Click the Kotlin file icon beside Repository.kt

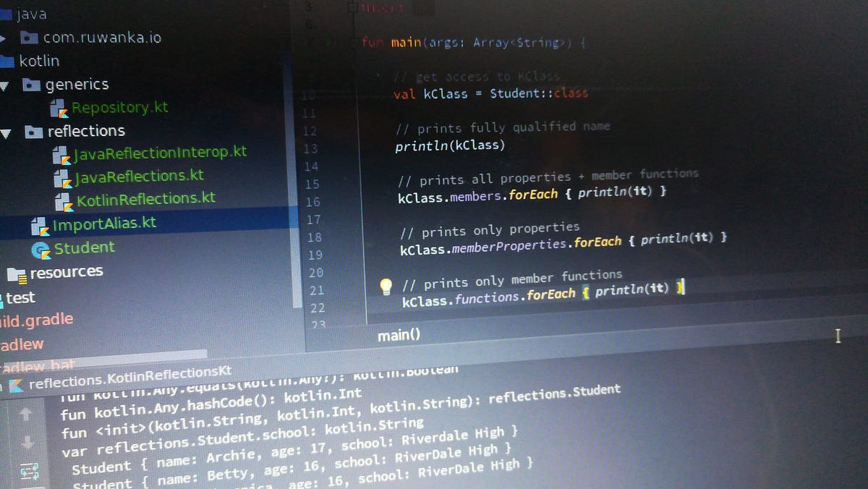[61, 108]
